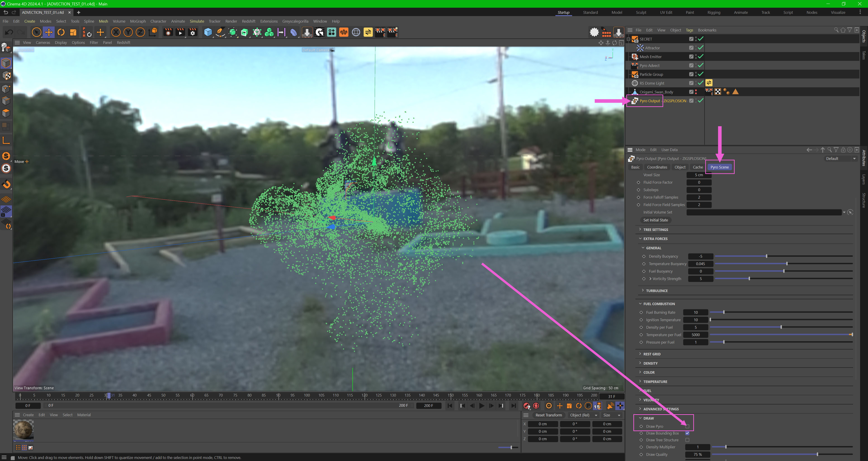
Task: Open Edit Render Settings icon
Action: (193, 32)
